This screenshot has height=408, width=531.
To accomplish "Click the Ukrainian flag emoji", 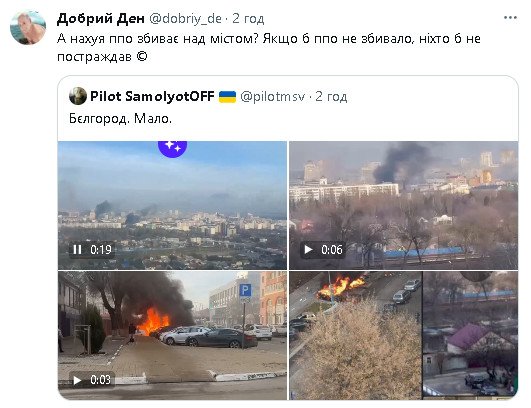I will pos(227,97).
